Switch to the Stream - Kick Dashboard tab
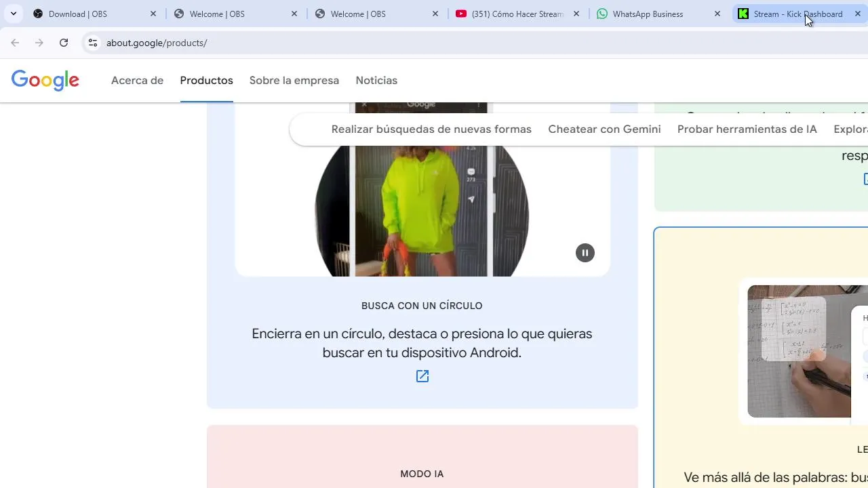 798,14
